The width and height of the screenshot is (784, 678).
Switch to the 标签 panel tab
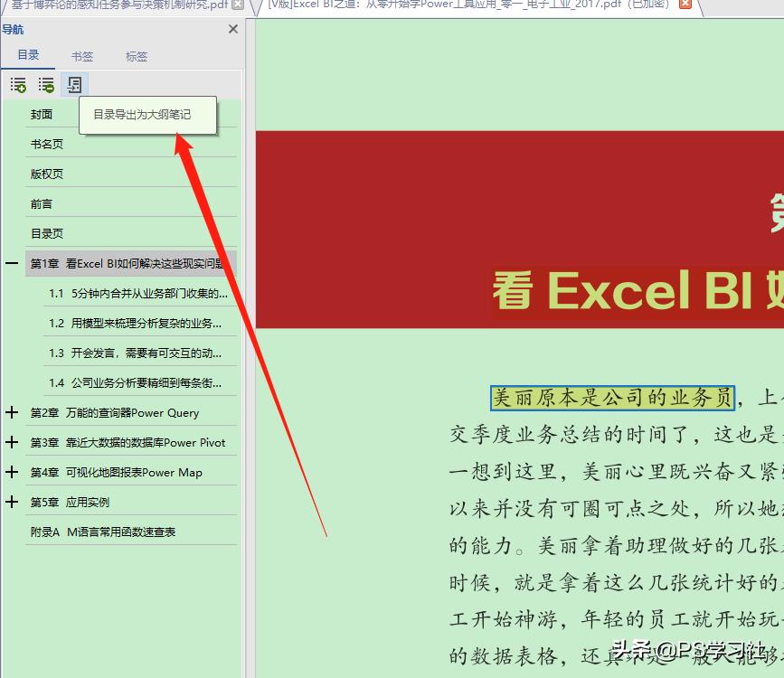[x=137, y=56]
